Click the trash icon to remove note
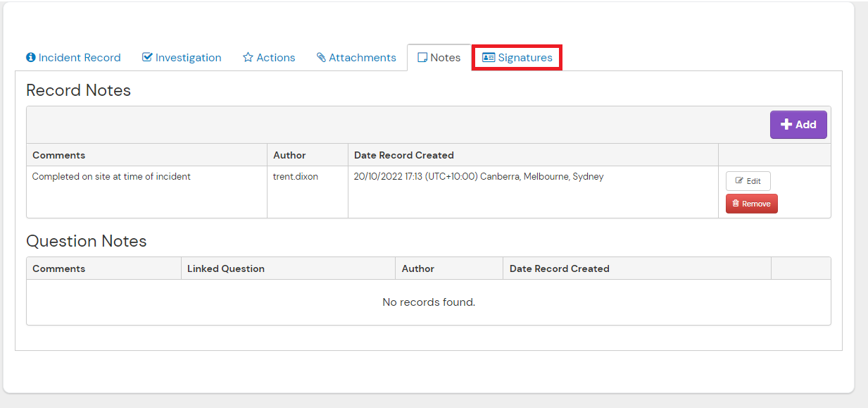This screenshot has width=868, height=408. tap(736, 204)
